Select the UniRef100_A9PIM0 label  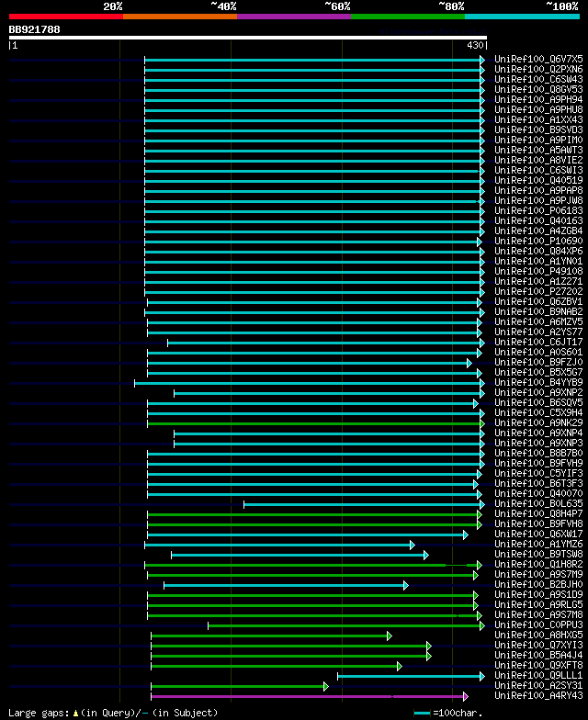[x=538, y=140]
